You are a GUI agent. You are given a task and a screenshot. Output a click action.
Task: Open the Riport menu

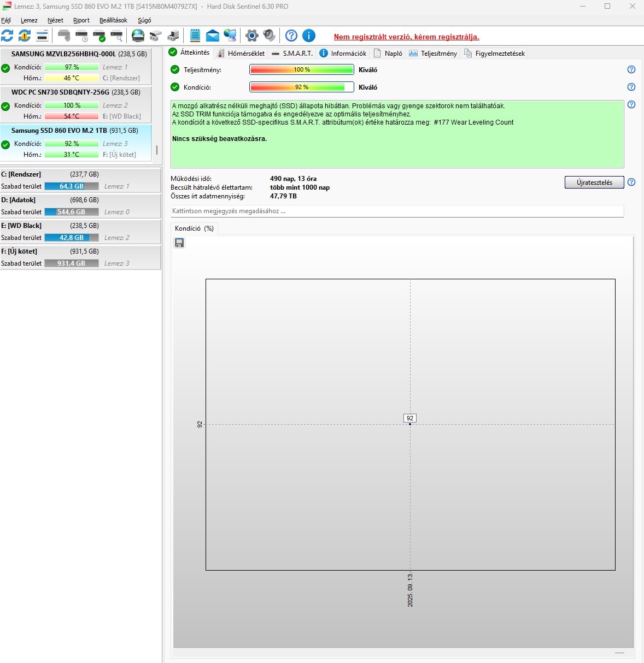81,20
